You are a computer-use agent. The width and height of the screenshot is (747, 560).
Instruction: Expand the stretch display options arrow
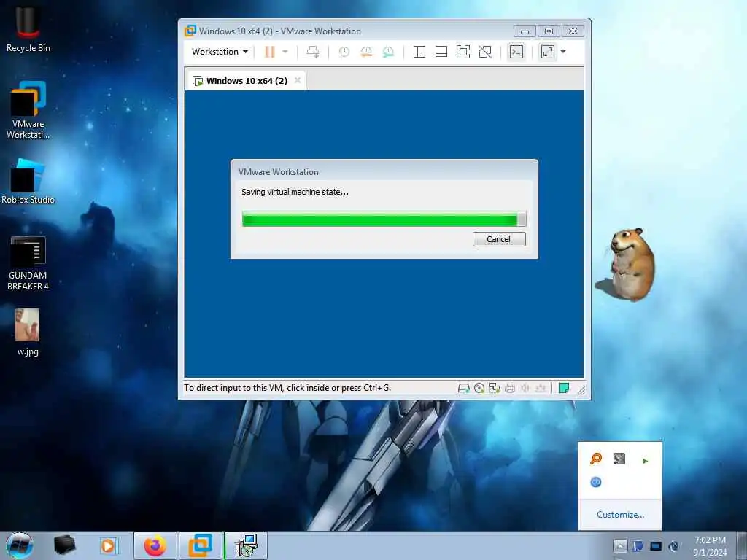[563, 52]
